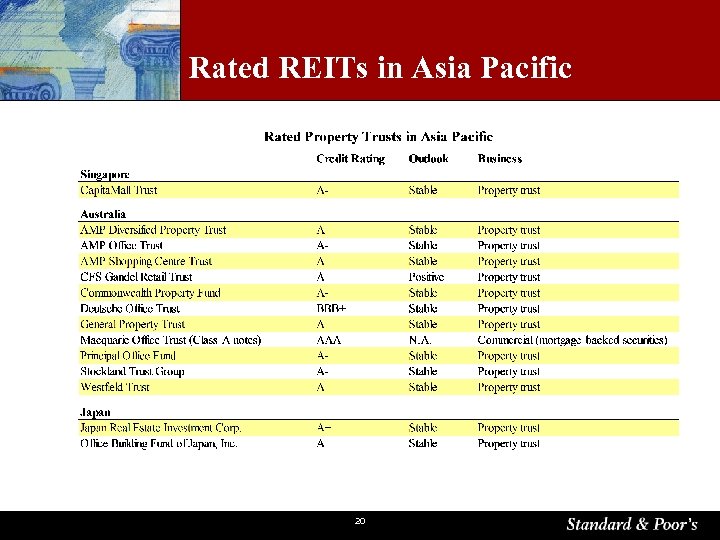Screen dimensions: 720x540
Task: Click the 'Business' column header
Action: (x=500, y=158)
